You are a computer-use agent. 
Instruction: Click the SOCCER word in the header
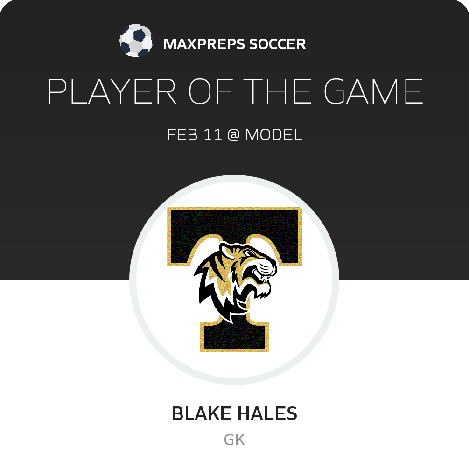tap(278, 44)
